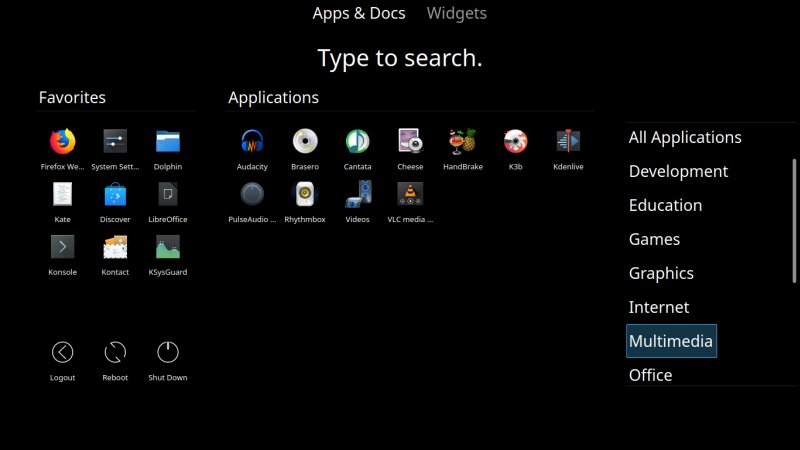800x450 pixels.
Task: Open VLC media player
Action: [x=410, y=194]
